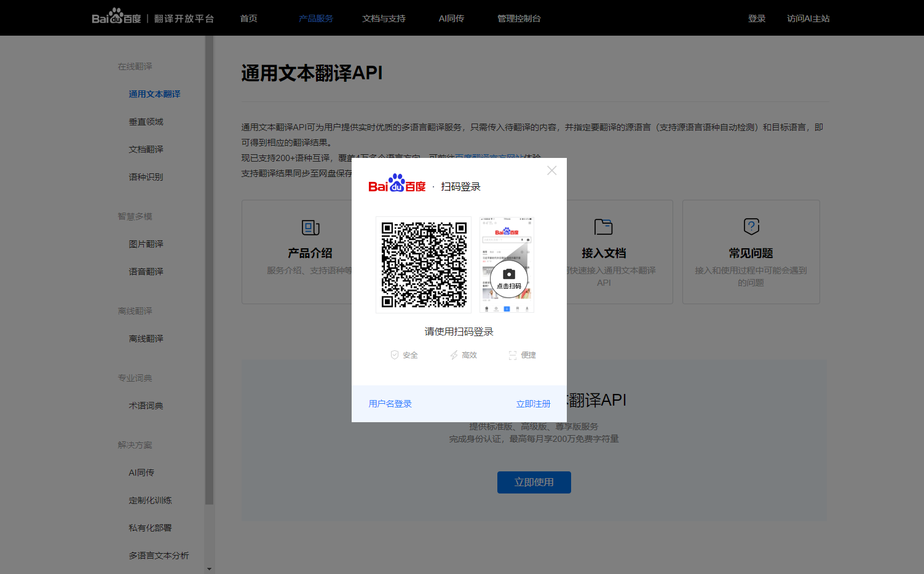Go to 首页 in top navigation

248,18
